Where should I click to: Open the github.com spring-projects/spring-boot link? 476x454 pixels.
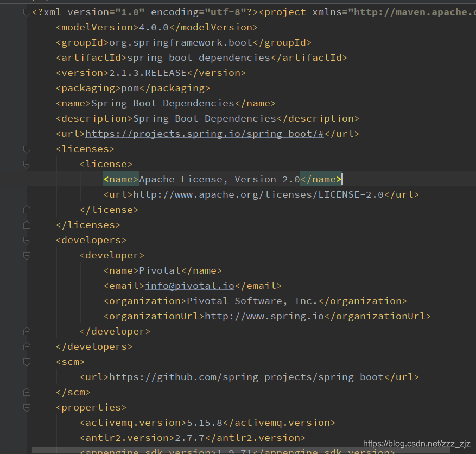coord(246,377)
